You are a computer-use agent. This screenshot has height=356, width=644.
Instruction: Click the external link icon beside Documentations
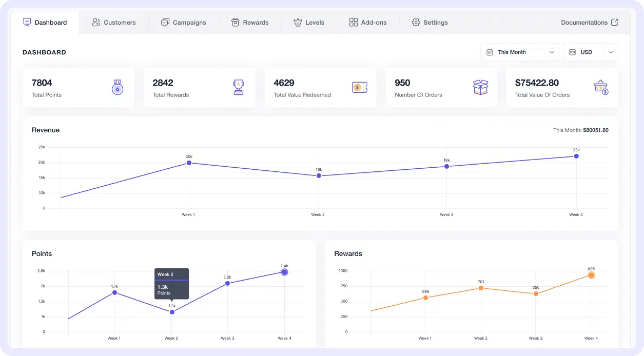tap(614, 23)
